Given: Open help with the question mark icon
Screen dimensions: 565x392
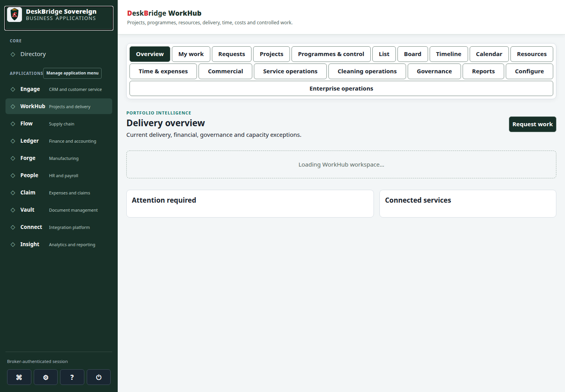Looking at the screenshot, I should tap(72, 377).
